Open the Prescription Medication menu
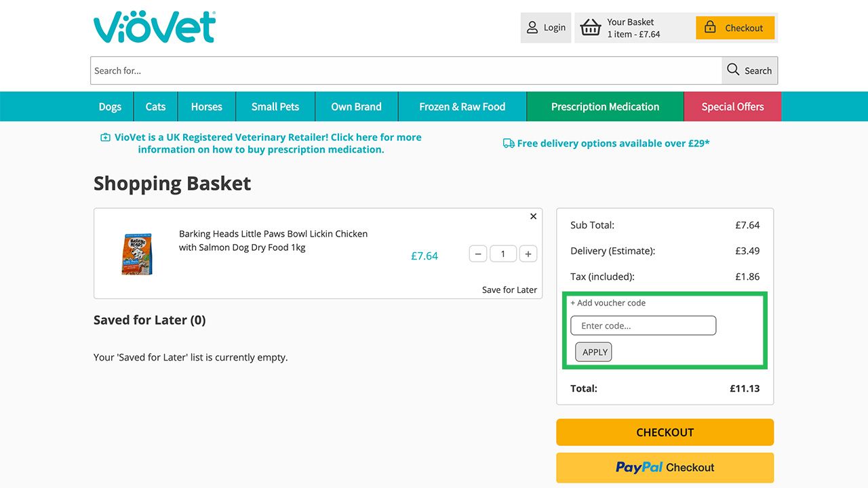This screenshot has height=488, width=868. [x=605, y=106]
